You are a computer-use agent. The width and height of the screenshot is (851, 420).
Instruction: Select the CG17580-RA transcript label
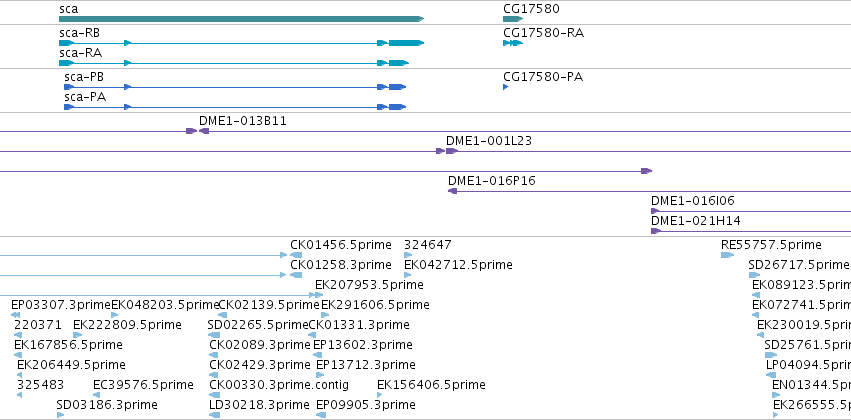tap(544, 33)
